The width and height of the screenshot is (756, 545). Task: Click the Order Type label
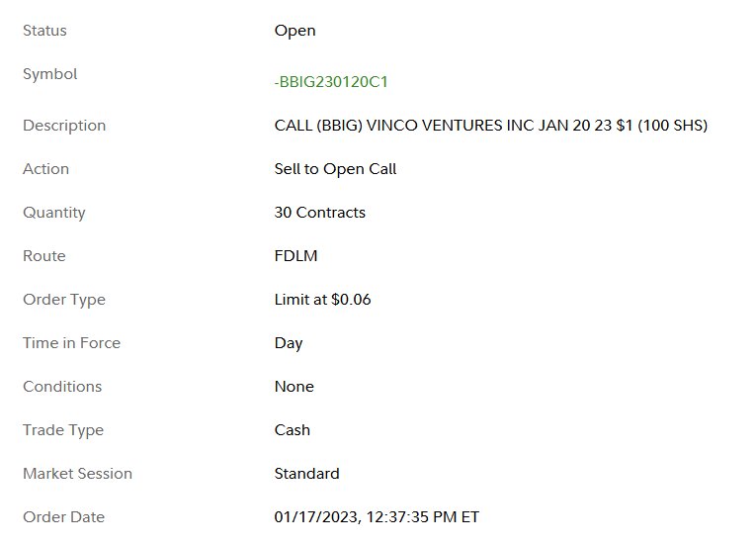[x=64, y=300]
